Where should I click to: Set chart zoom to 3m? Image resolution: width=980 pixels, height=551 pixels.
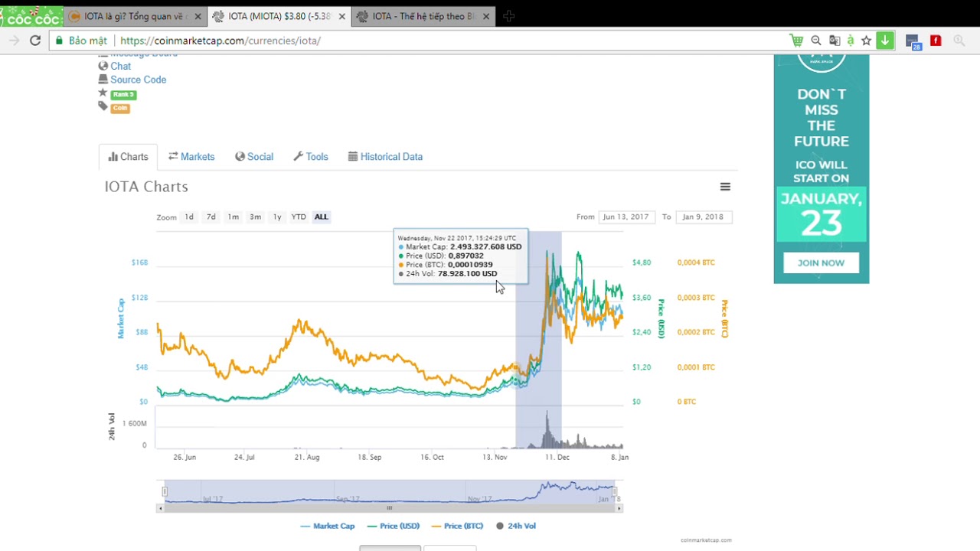click(x=256, y=217)
